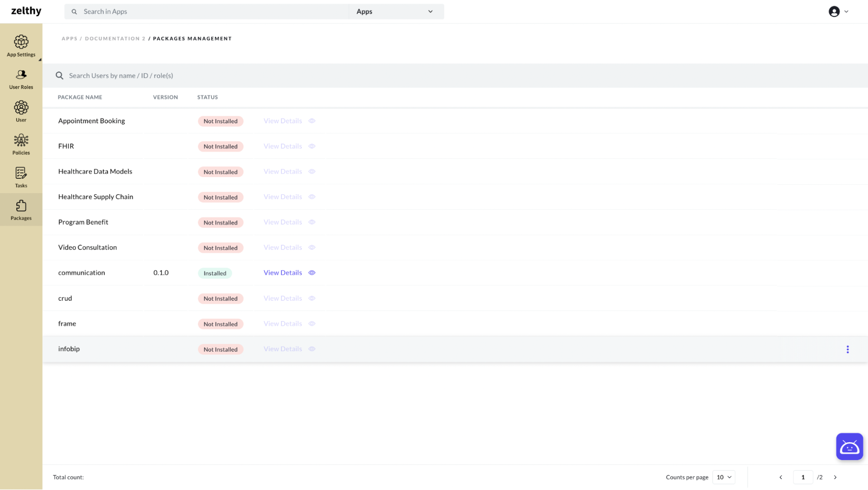This screenshot has height=490, width=868.
Task: Open Counts per page dropdown
Action: point(724,477)
